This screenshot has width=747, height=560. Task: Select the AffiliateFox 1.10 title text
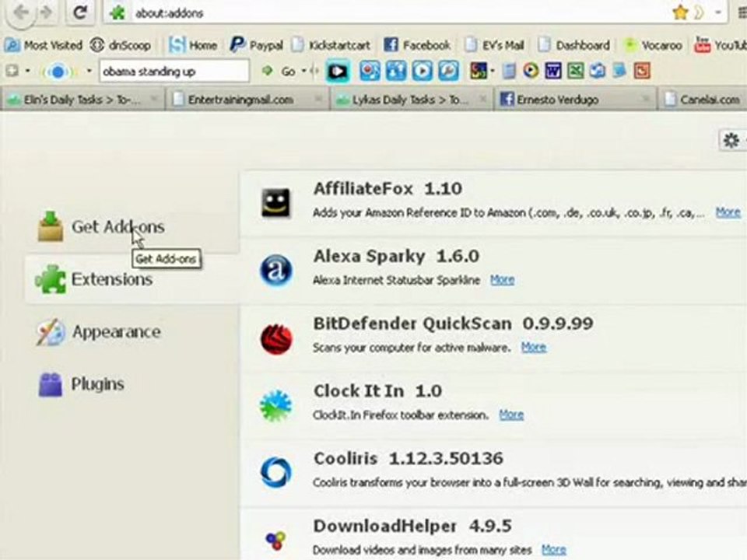tap(388, 189)
